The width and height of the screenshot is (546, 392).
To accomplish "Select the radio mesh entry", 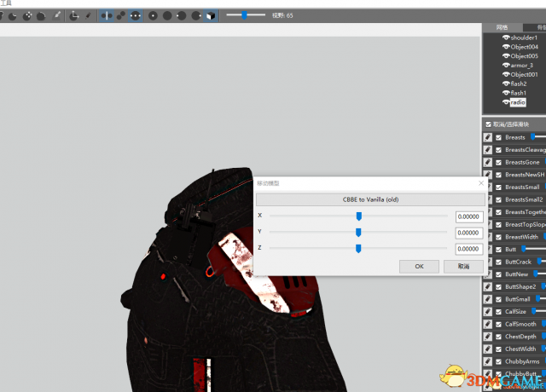I will [x=518, y=102].
